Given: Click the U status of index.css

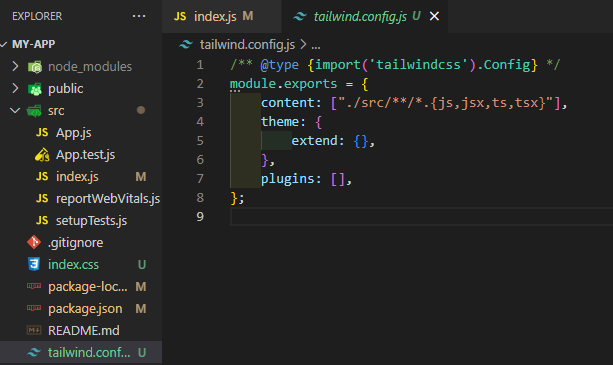Looking at the screenshot, I should pyautogui.click(x=142, y=265).
